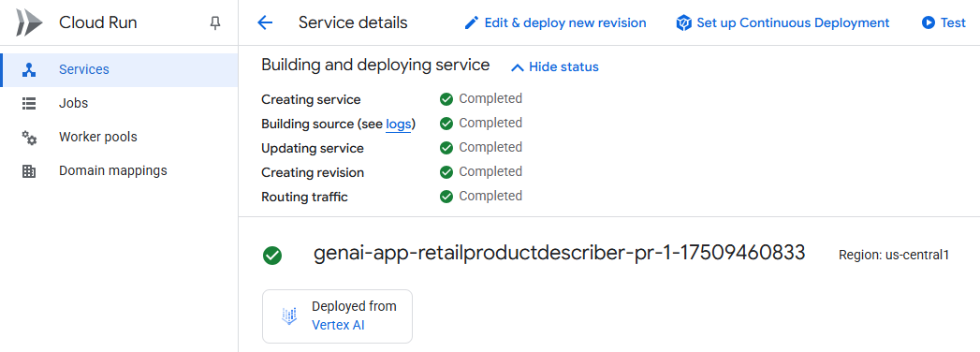Viewport: 980px width, 352px height.
Task: Click Edit & deploy new revision
Action: click(x=555, y=23)
